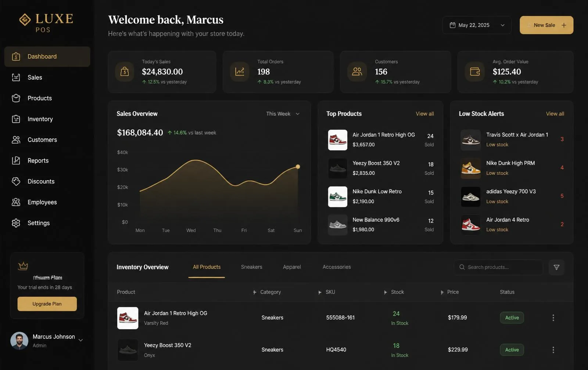588x370 pixels.
Task: Click Yeezy Boost 350 V2 thumbnail in Top Products
Action: click(x=337, y=168)
